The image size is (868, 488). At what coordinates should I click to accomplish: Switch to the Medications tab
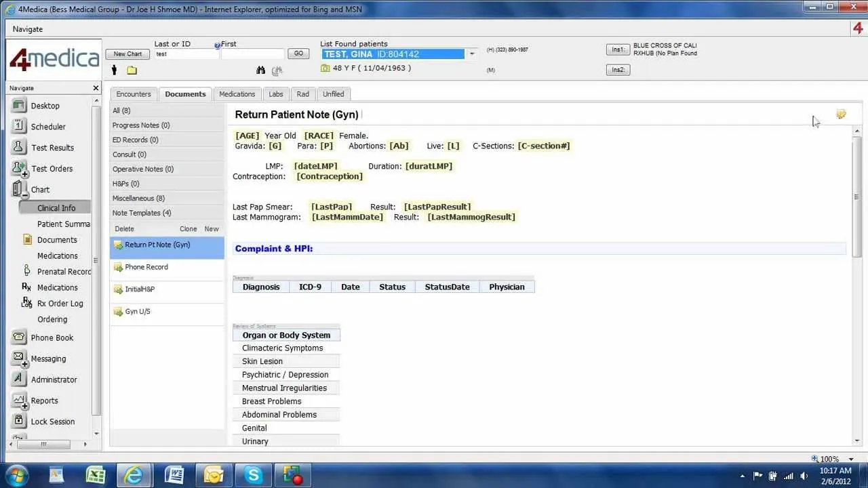[x=237, y=94]
